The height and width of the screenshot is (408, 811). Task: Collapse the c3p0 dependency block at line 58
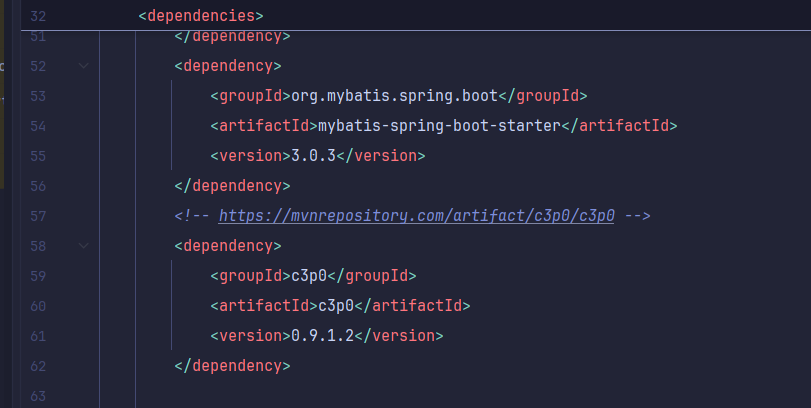(83, 246)
